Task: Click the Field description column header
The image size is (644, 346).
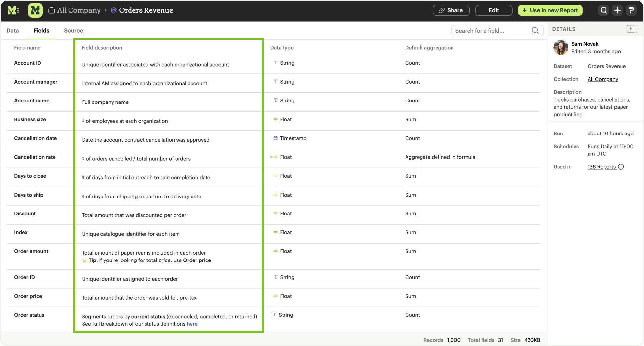Action: (102, 48)
